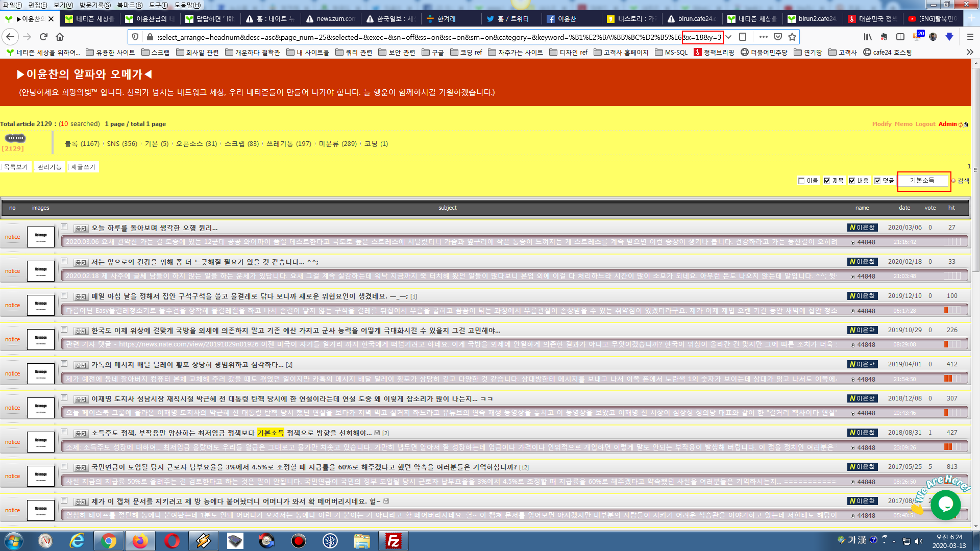Screen dimensions: 980x551
Task: Click the Logout link
Action: [x=925, y=124]
